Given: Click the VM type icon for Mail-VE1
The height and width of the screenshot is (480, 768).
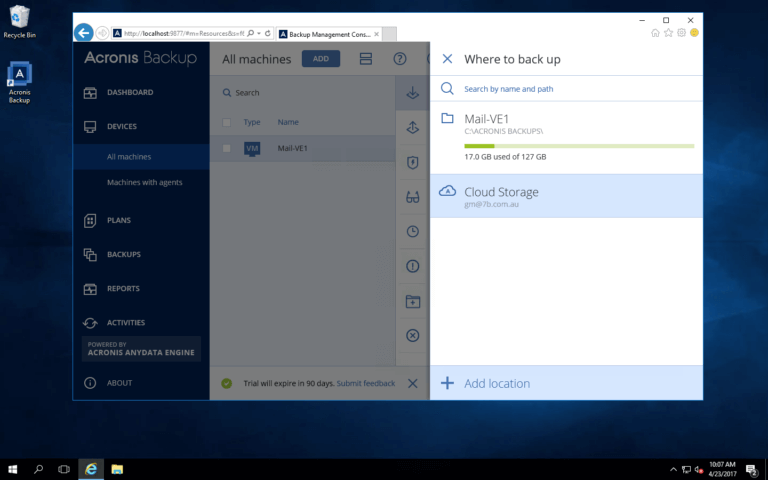Looking at the screenshot, I should [x=252, y=148].
